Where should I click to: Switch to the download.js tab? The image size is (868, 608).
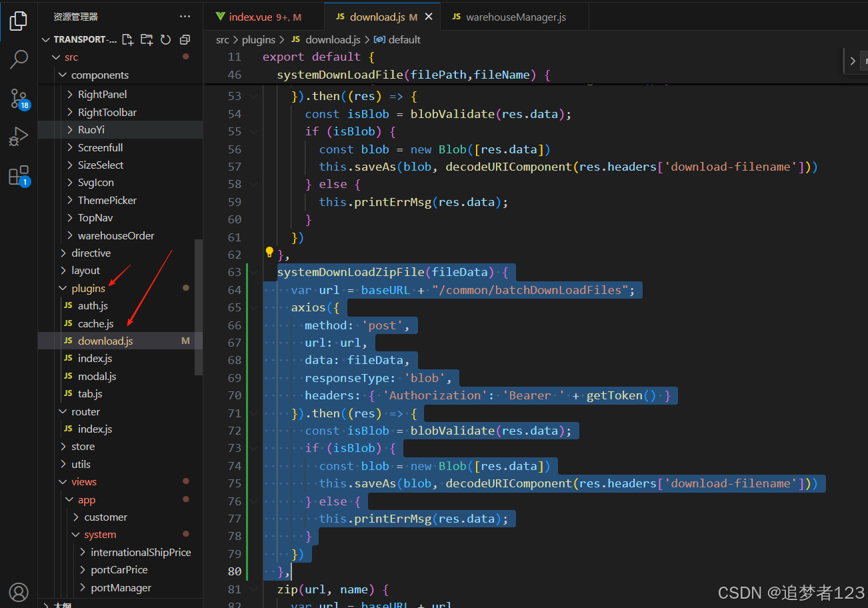[383, 17]
